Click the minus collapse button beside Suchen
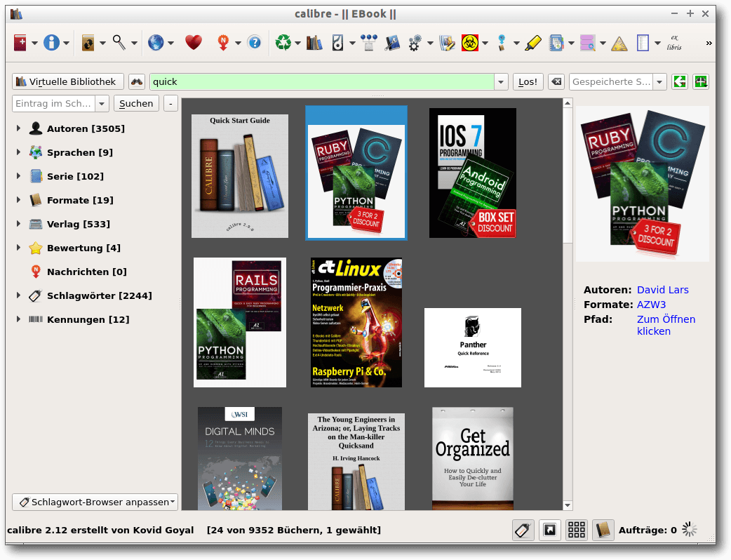The height and width of the screenshot is (560, 731). click(170, 104)
